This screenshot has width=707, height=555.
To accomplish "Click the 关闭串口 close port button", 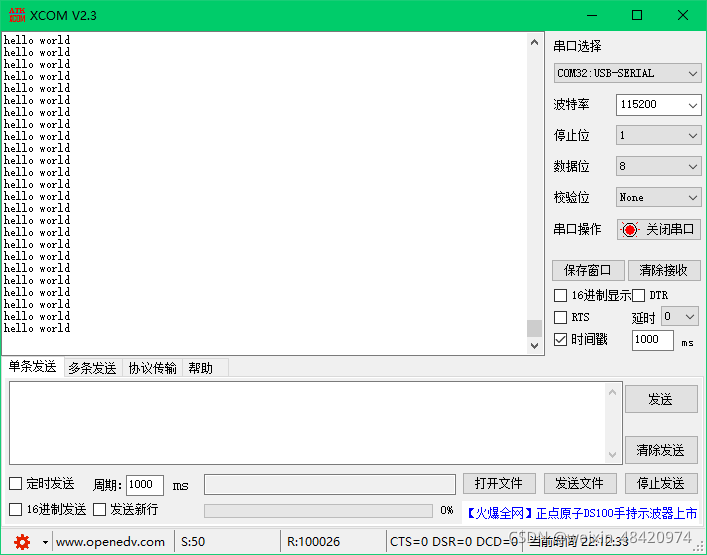I will pos(659,230).
